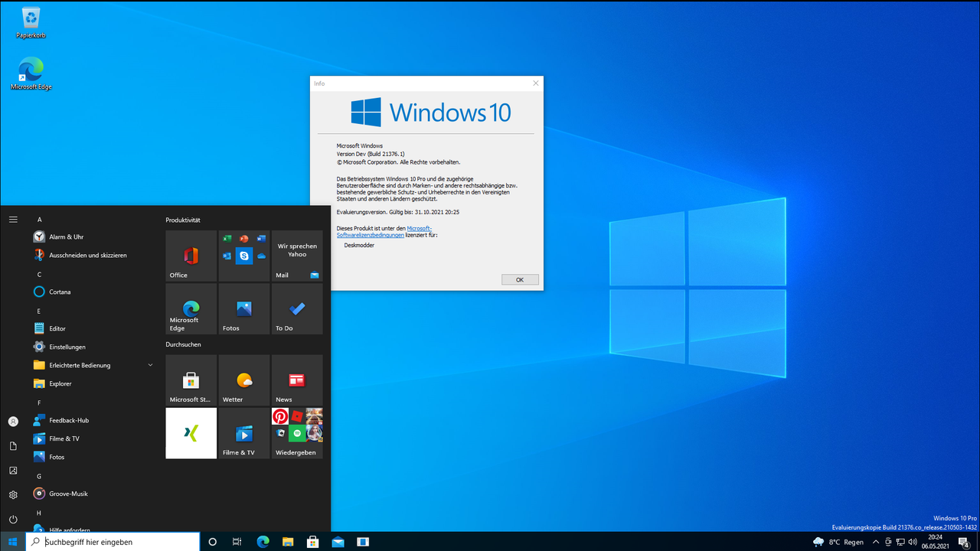The image size is (980, 551).
Task: Open Explorer from the app list
Action: coord(92,383)
